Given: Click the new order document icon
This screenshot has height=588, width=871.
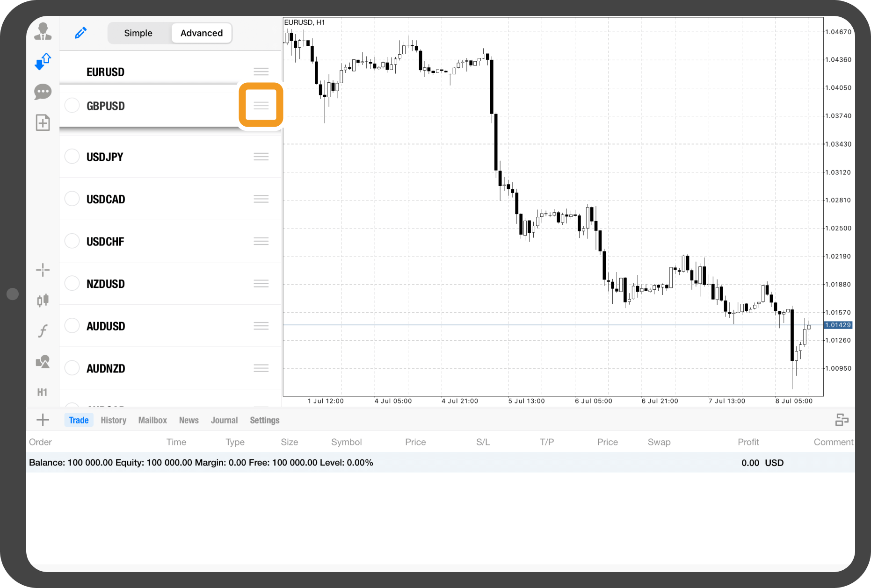Looking at the screenshot, I should (x=43, y=123).
